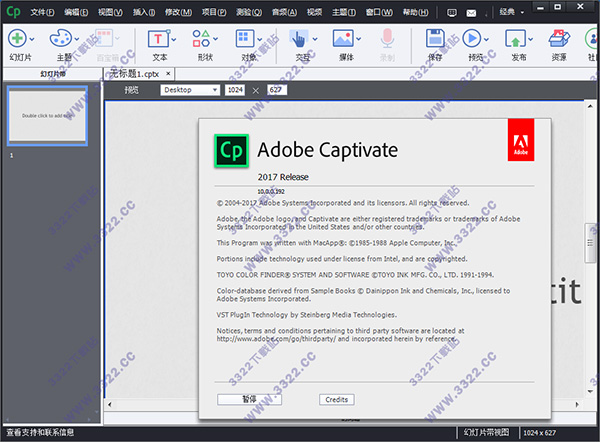Open the Themes (主题) palette icon
This screenshot has width=600, height=442.
point(60,38)
